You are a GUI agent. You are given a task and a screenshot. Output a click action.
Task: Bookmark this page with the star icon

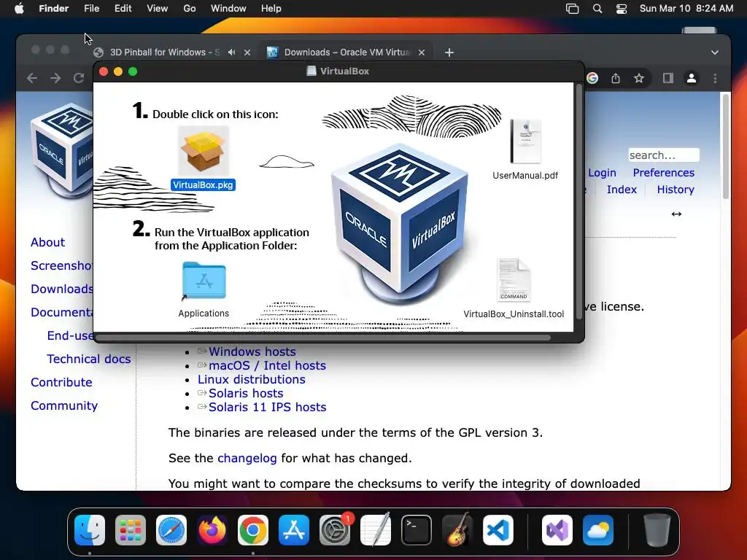point(639,78)
